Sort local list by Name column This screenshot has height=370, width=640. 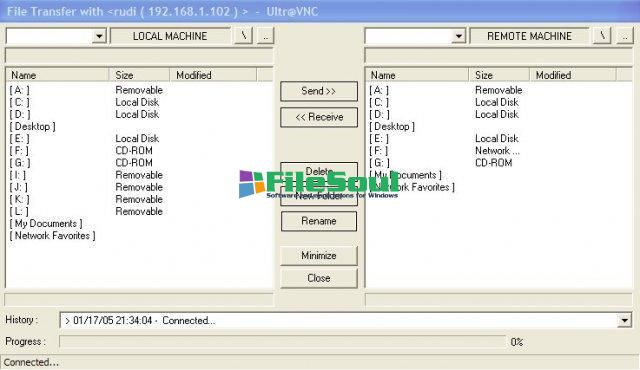coord(58,75)
